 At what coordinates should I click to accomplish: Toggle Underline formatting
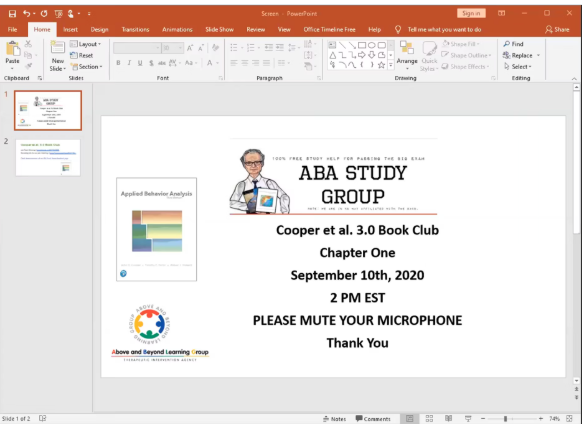(140, 63)
